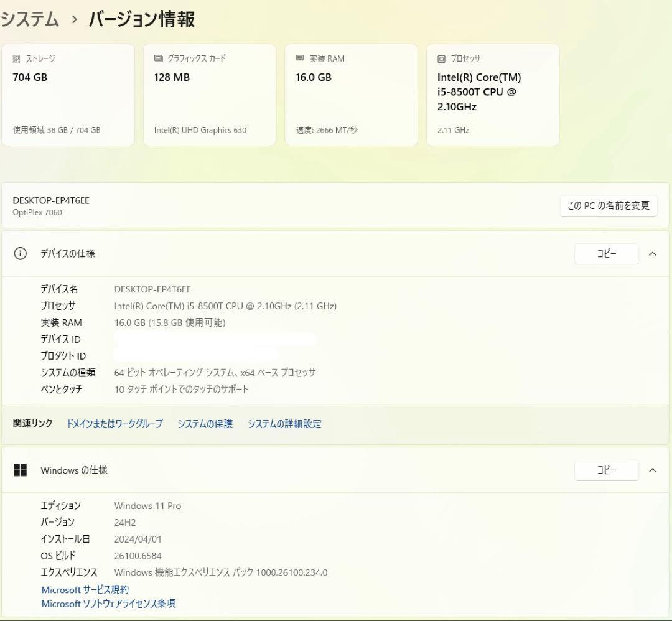Open the Microsoft サービス規約 link
This screenshot has width=672, height=621.
pyautogui.click(x=85, y=589)
